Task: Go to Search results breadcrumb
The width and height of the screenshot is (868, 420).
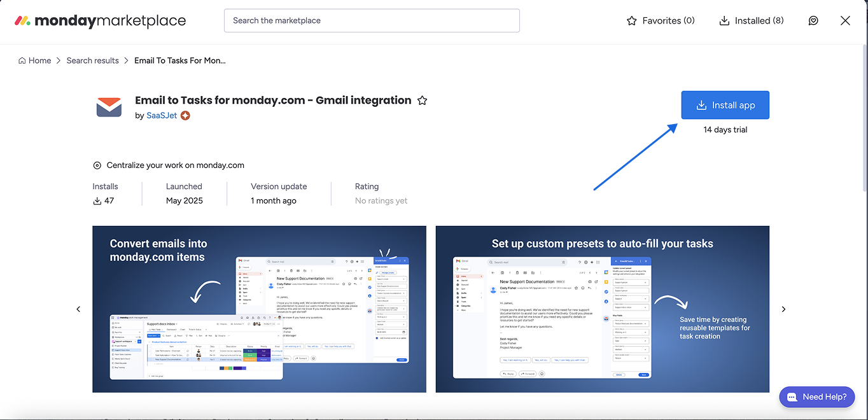Action: [x=92, y=60]
